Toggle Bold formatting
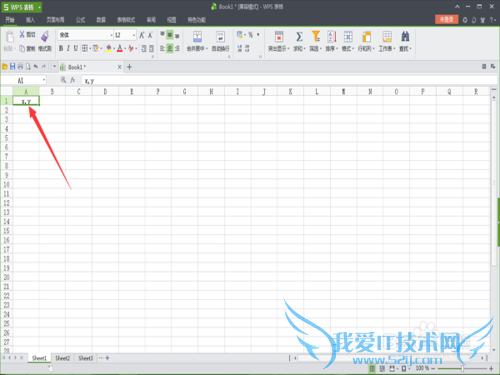The image size is (500, 375). [61, 49]
